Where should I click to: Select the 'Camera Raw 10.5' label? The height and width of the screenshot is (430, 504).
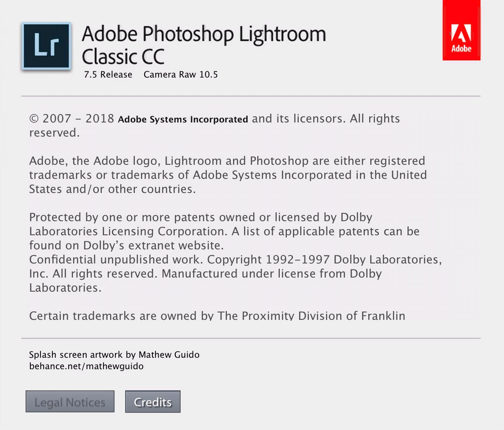(181, 74)
